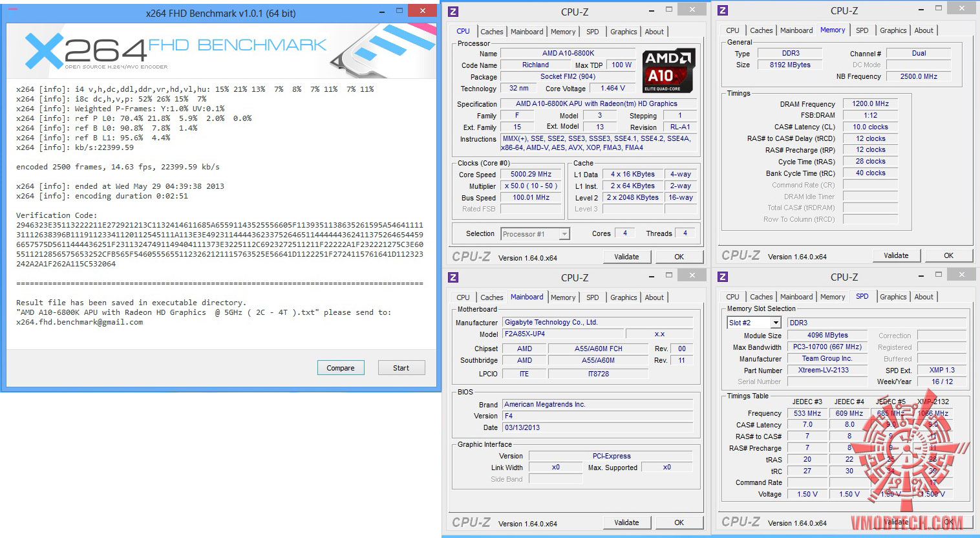Viewport: 980px width, 538px height.
Task: Click the BIOS brand 'American Megatrends Inc.'
Action: click(598, 404)
